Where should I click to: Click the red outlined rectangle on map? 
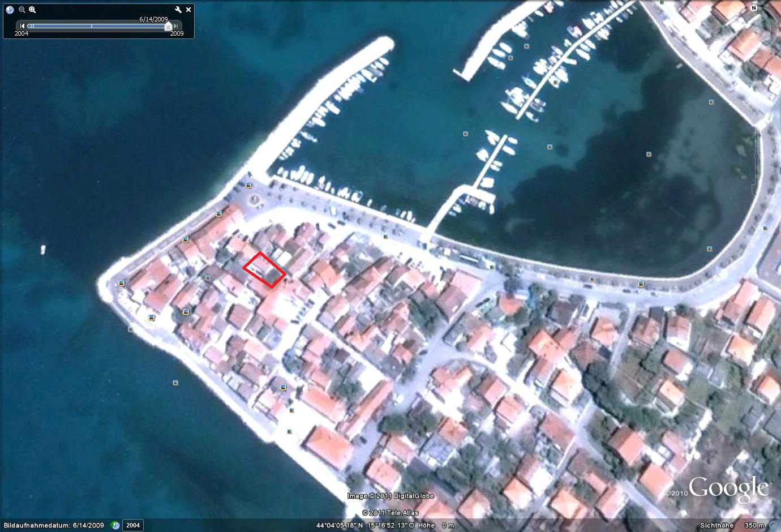pyautogui.click(x=264, y=269)
